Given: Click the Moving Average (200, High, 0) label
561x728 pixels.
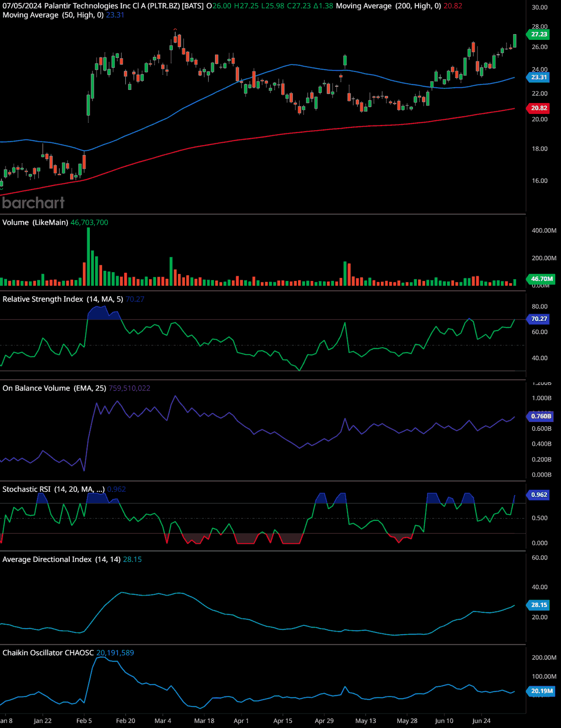Looking at the screenshot, I should tap(388, 6).
